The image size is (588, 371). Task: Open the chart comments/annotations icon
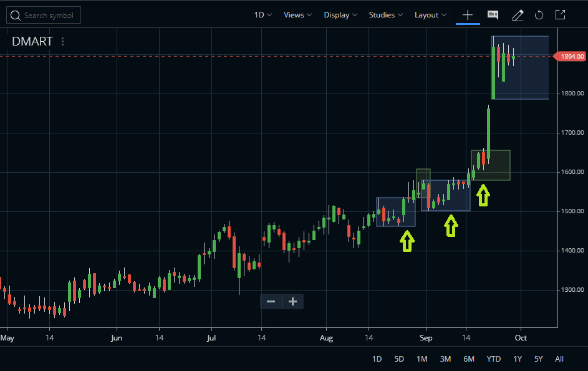pos(493,15)
